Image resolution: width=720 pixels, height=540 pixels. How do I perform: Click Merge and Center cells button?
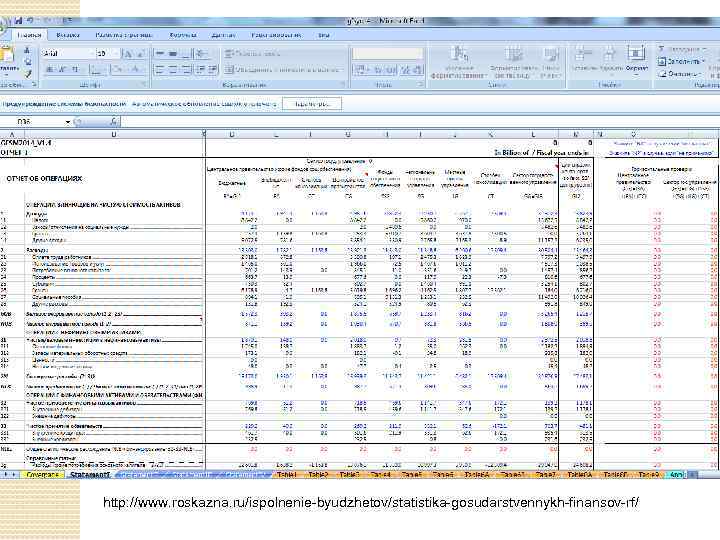[x=283, y=70]
